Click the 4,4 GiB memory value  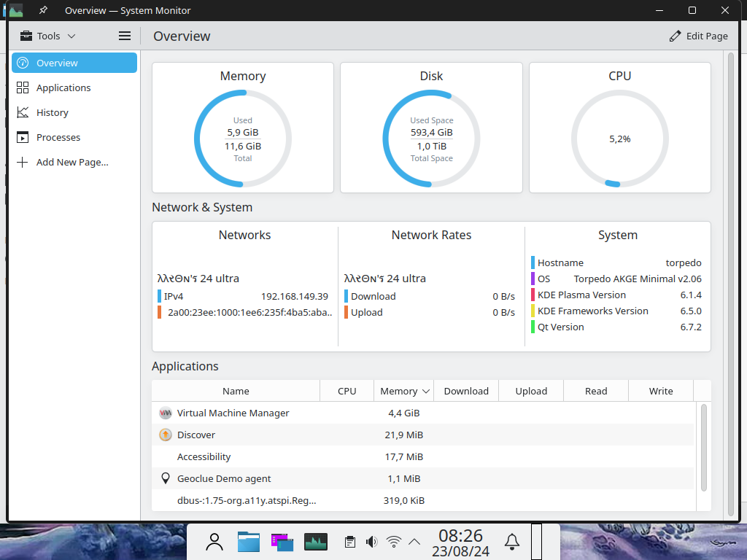click(x=404, y=413)
